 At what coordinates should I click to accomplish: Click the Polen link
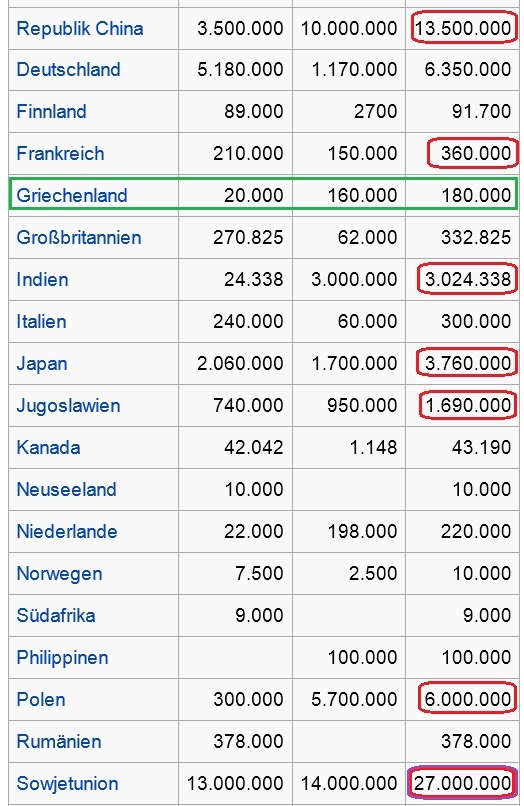click(41, 700)
